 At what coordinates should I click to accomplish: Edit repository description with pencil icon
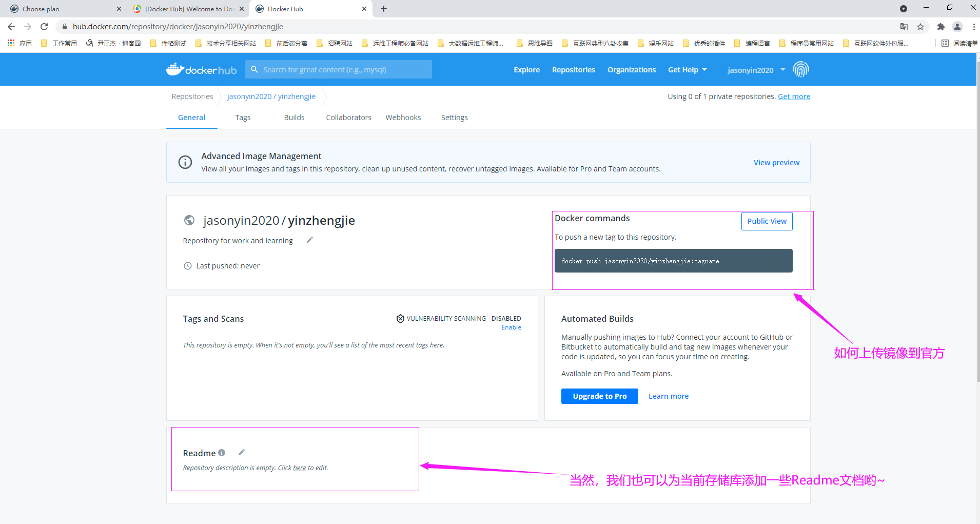[309, 240]
